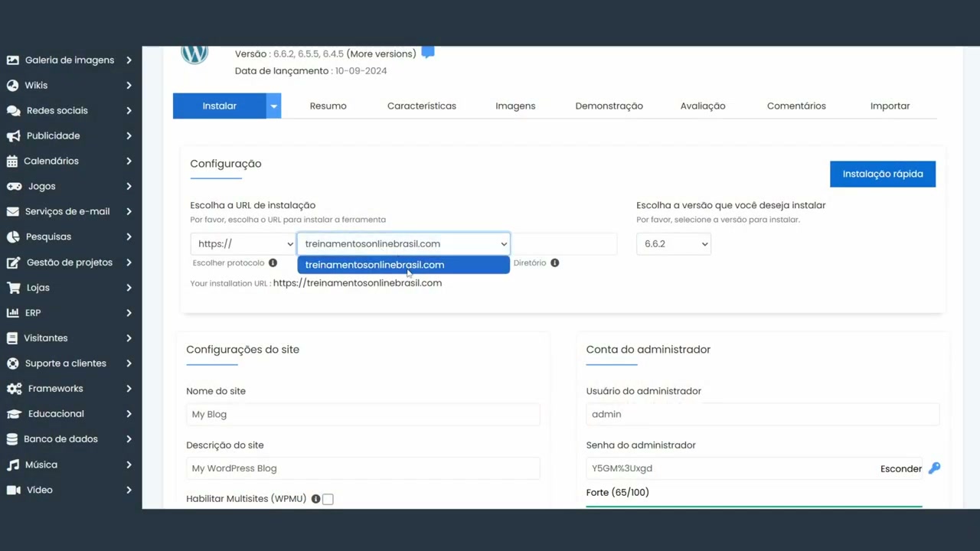
Task: Switch to the Características tab
Action: tap(422, 106)
